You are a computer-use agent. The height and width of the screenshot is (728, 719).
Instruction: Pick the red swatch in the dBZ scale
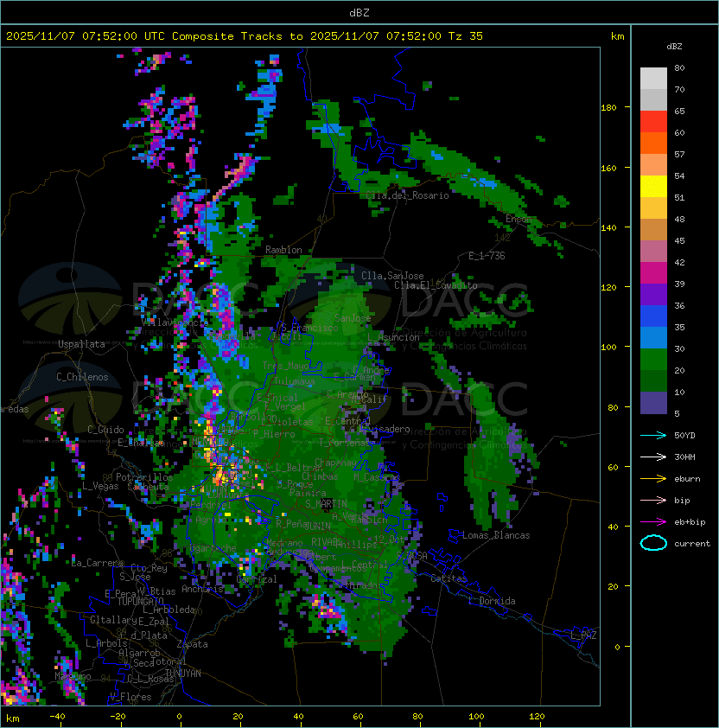click(x=653, y=122)
